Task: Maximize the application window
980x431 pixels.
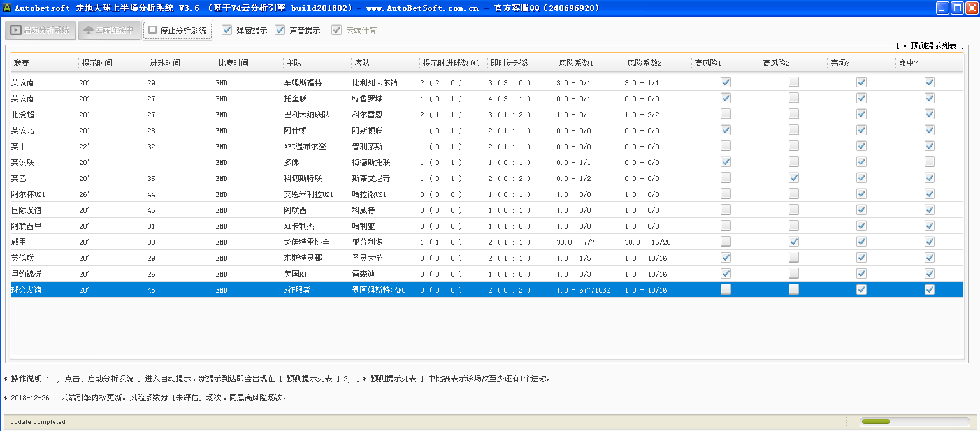Action: [958, 8]
